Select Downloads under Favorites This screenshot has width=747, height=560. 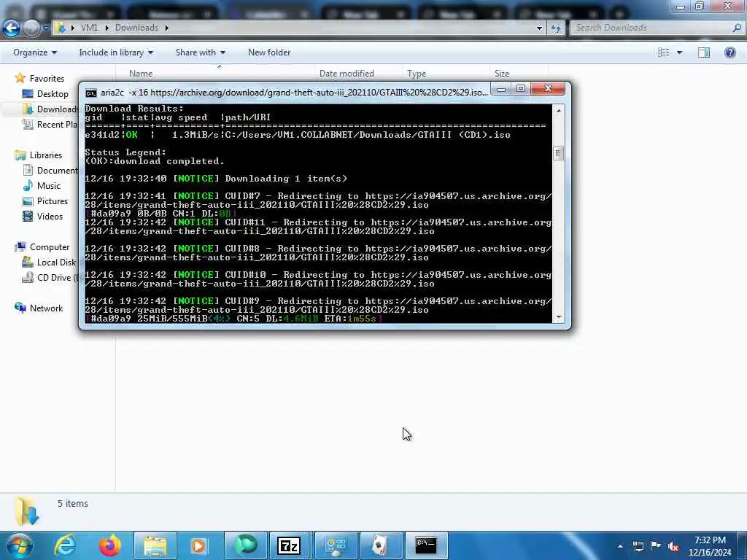[50, 109]
